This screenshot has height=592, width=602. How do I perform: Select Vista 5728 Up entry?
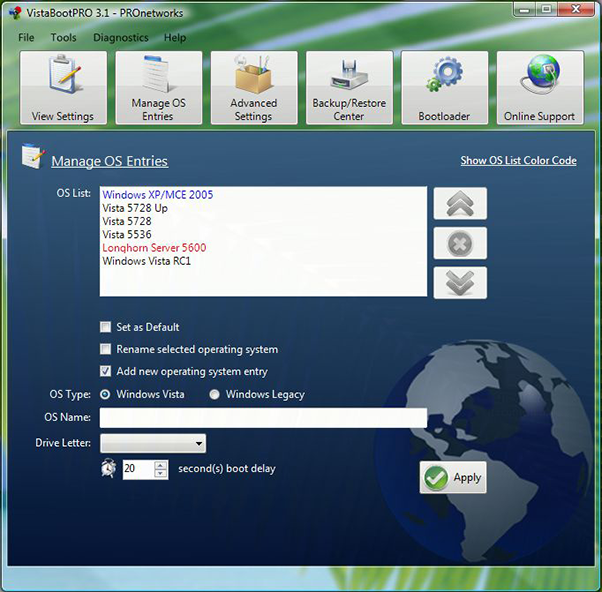point(135,208)
